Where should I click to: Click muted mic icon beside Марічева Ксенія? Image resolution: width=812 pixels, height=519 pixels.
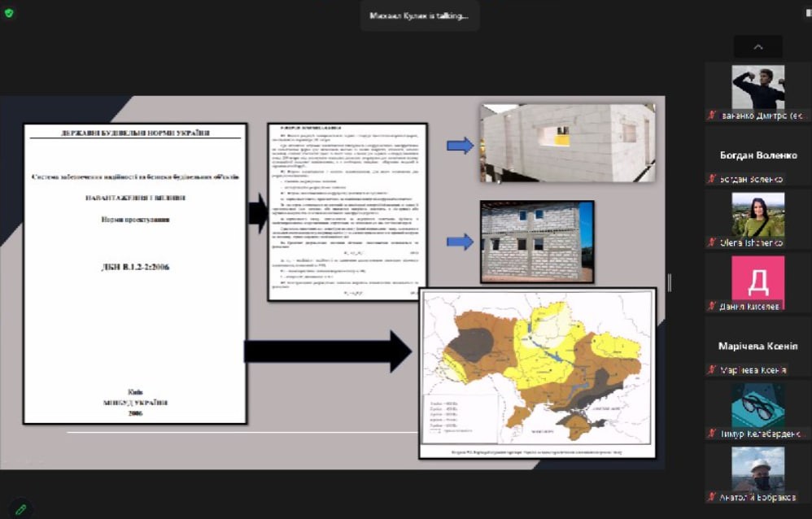tap(712, 370)
